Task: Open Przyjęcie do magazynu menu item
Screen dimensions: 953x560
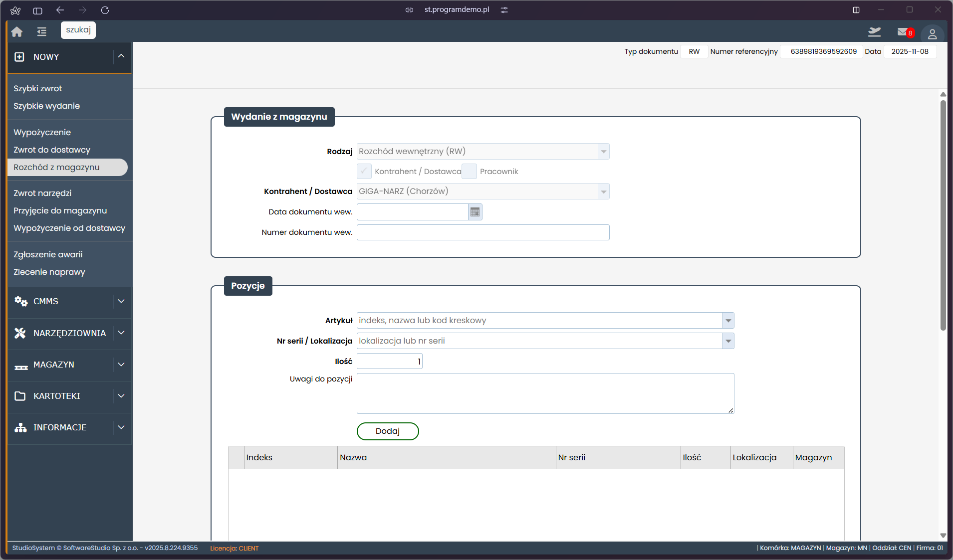Action: coord(60,210)
